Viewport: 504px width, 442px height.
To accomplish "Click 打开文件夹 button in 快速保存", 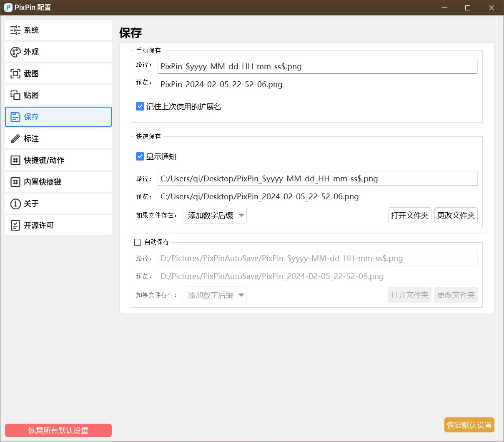I will click(x=409, y=215).
